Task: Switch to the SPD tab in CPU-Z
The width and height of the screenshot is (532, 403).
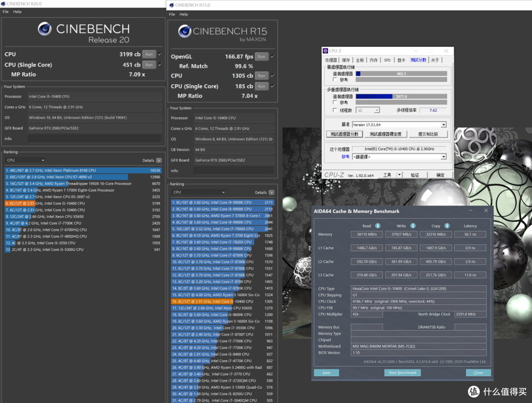Action: click(387, 60)
